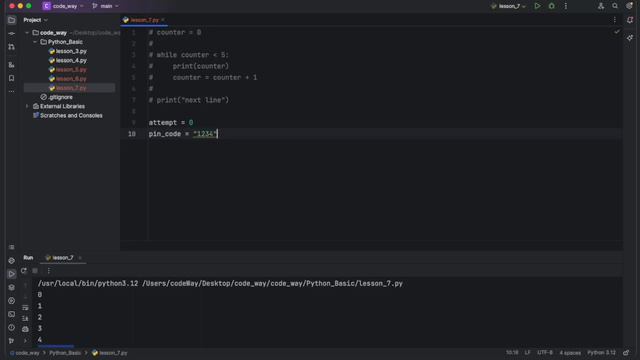Collapse the code_way root folder
The height and width of the screenshot is (360, 640).
pyautogui.click(x=27, y=33)
